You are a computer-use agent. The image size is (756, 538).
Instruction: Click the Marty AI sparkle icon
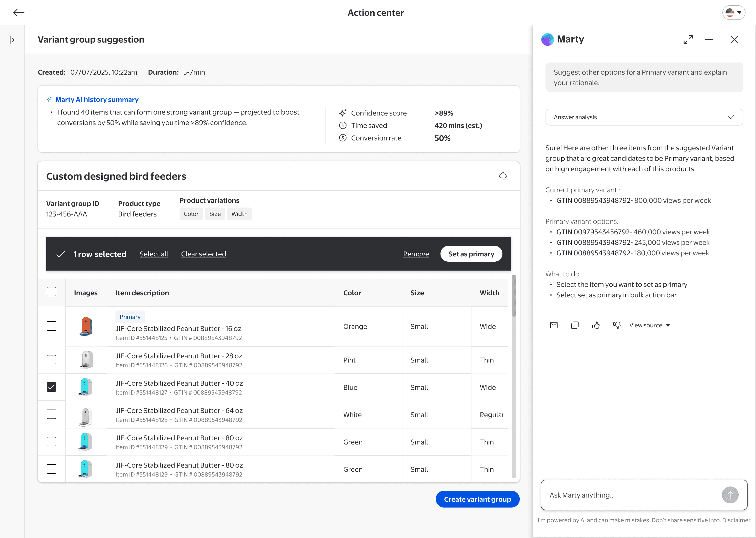point(49,99)
